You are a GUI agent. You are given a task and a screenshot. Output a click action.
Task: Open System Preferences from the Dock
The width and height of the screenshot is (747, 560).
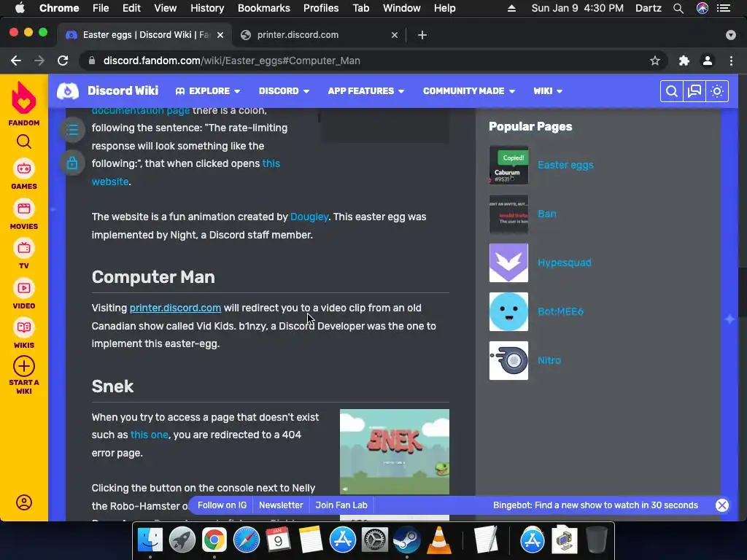374,540
